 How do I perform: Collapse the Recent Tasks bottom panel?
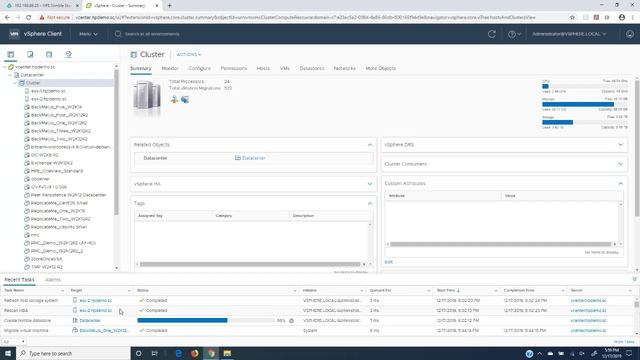point(634,279)
